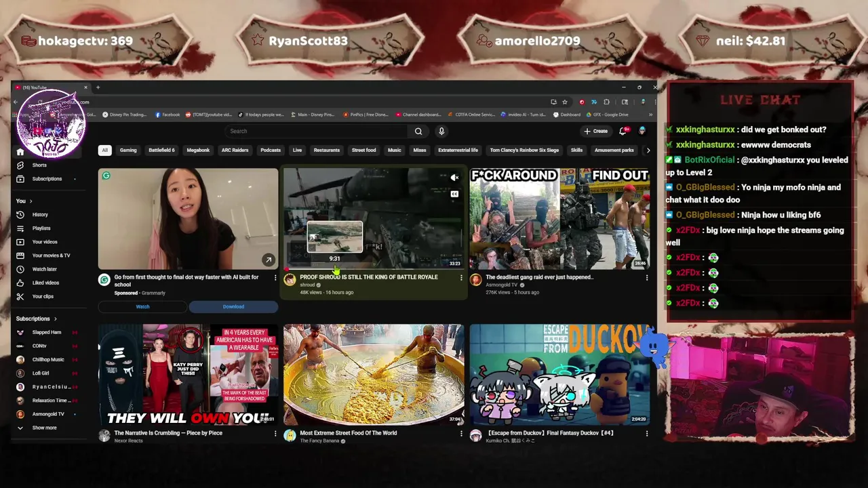This screenshot has height=488, width=868.
Task: Select the Extraterrestrial life chip
Action: [x=458, y=150]
